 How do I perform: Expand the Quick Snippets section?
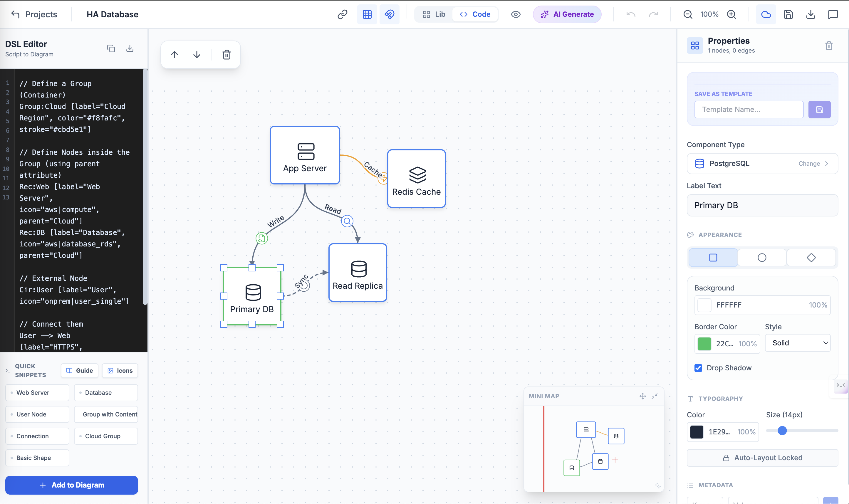pyautogui.click(x=7, y=371)
